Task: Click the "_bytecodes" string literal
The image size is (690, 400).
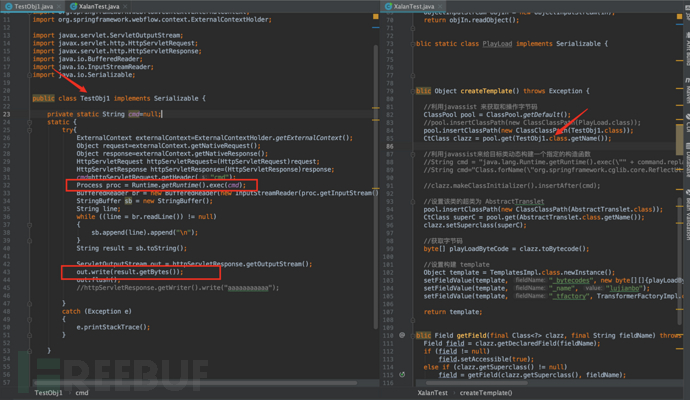Action: coord(572,280)
